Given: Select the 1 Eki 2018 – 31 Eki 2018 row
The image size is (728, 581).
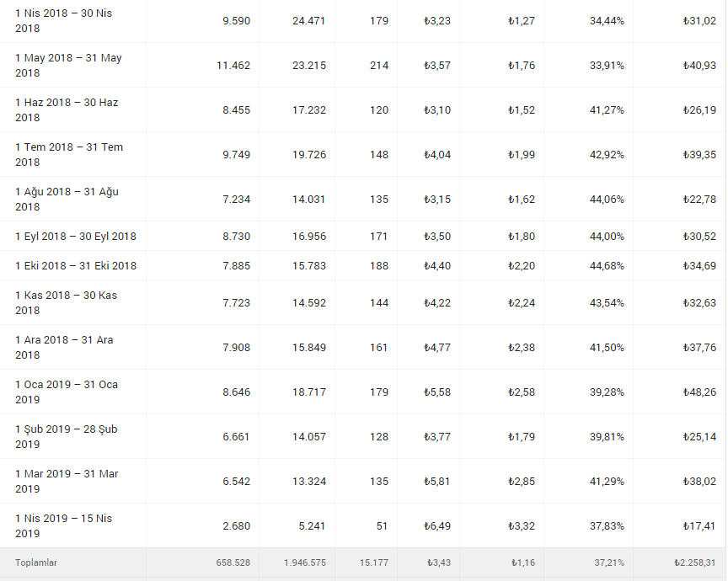Looking at the screenshot, I should pos(363,265).
